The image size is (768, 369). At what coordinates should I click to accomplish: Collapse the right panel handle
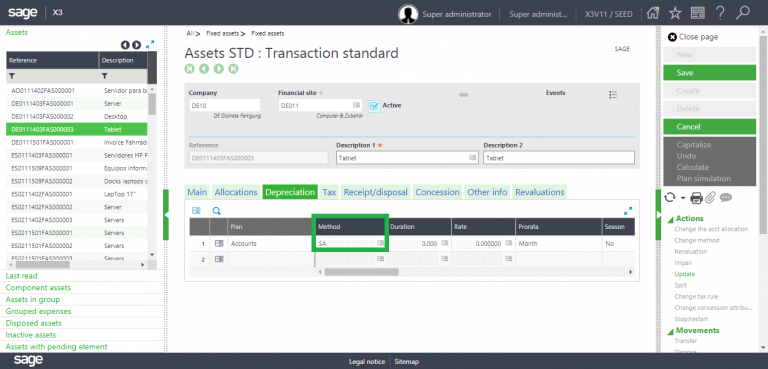[658, 215]
